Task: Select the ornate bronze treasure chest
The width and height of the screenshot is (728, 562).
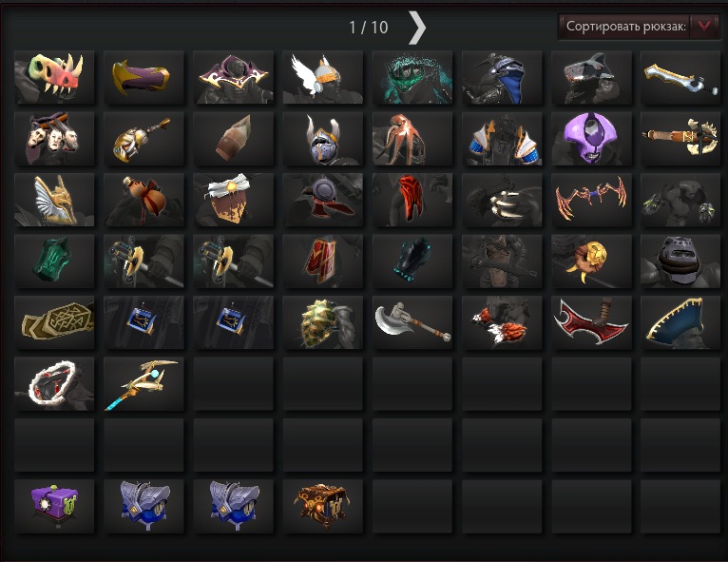Action: click(x=323, y=506)
